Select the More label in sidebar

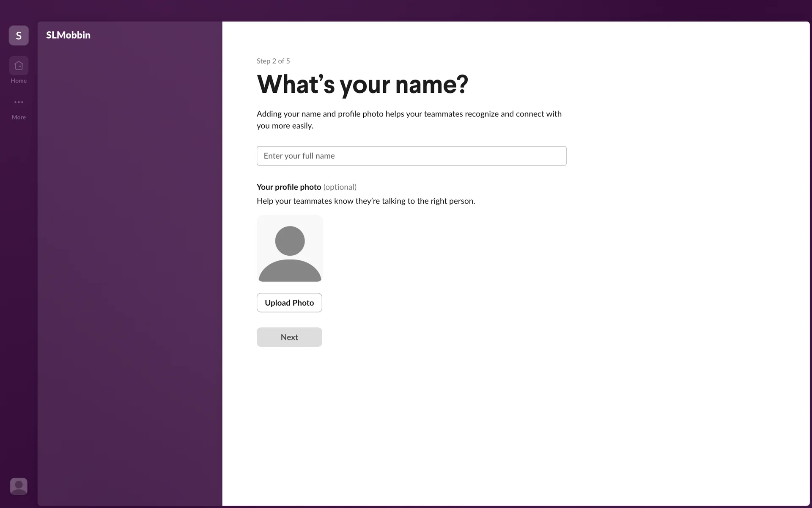(19, 117)
